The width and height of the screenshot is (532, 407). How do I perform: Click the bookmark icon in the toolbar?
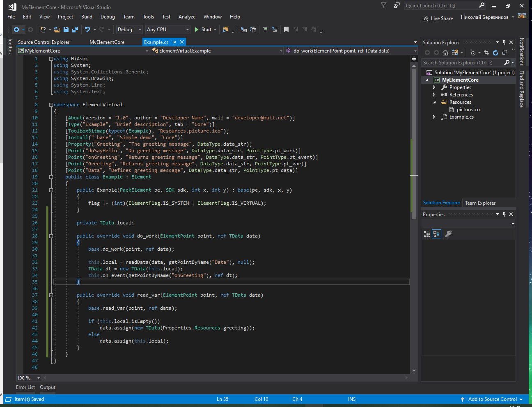pyautogui.click(x=286, y=30)
